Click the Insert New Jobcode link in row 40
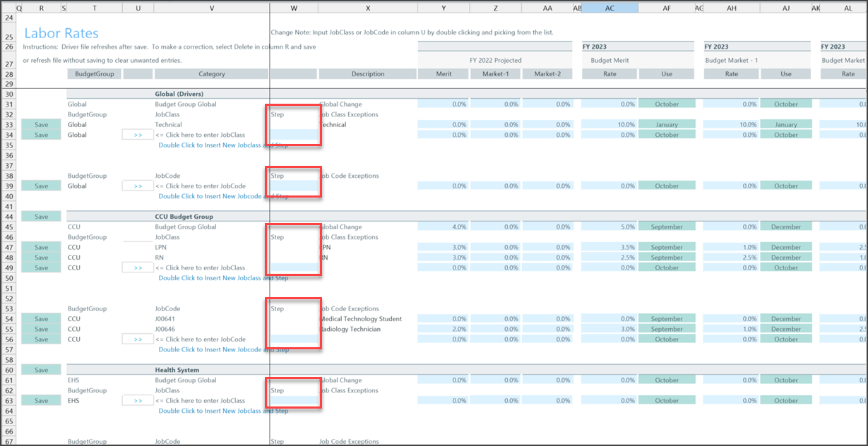Image resolution: width=868 pixels, height=446 pixels. [x=223, y=196]
